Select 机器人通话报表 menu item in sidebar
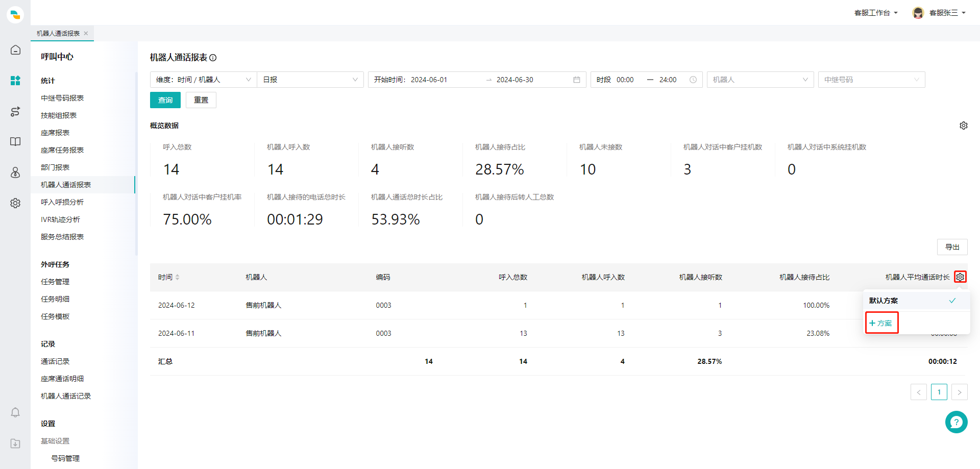The width and height of the screenshot is (980, 469). tap(83, 185)
